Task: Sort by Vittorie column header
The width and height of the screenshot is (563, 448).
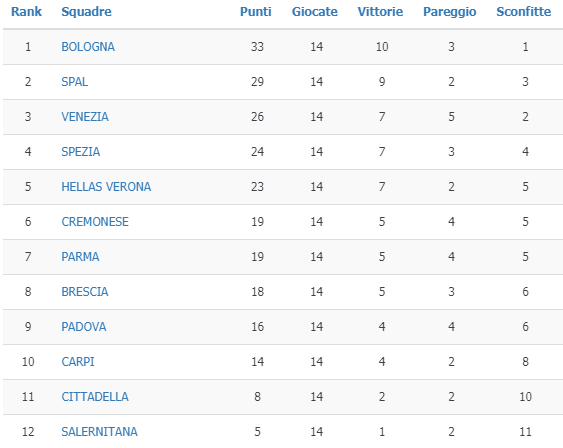Action: click(x=380, y=11)
